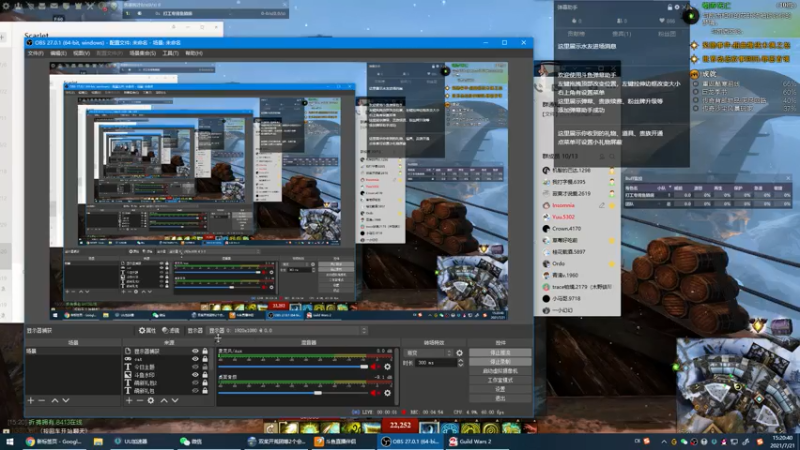Remove the selected source with the minus icon
This screenshot has height=450, width=800.
(140, 401)
